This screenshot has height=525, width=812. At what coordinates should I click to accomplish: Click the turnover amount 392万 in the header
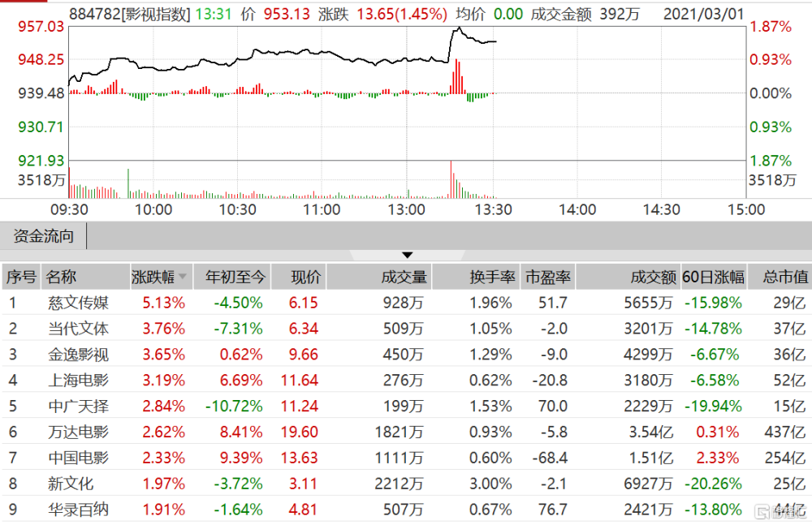(620, 14)
